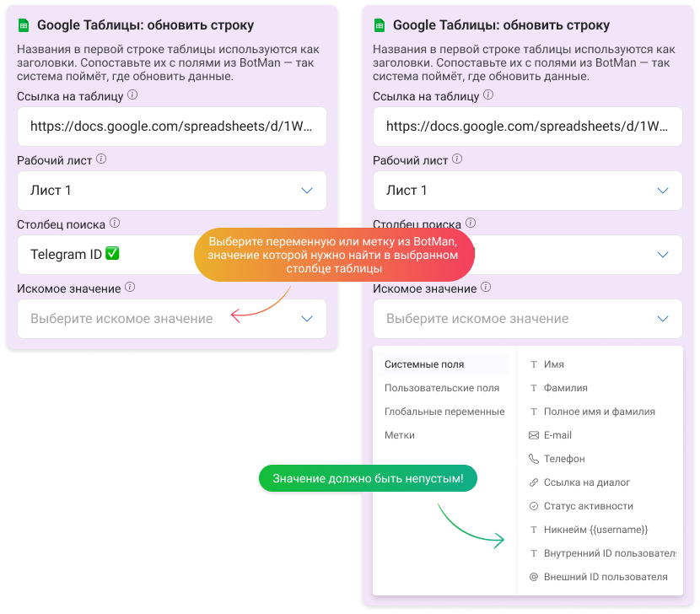Click the chain icon beside Ссылка на диалог

click(534, 482)
